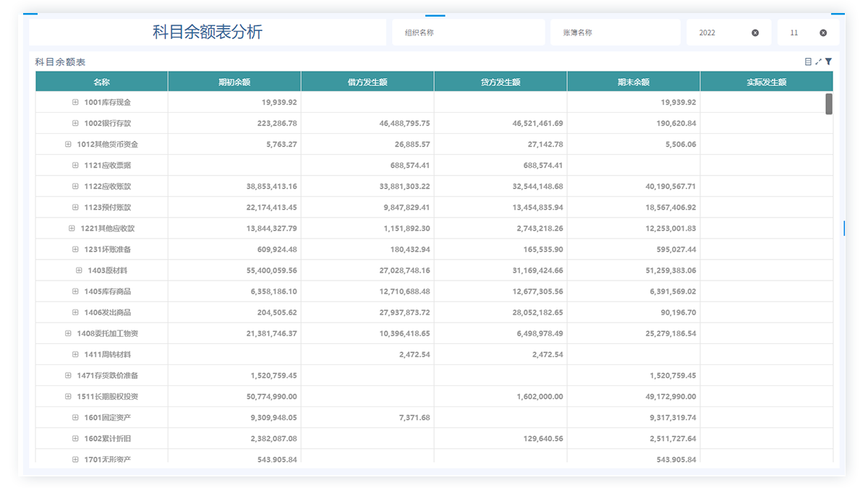The image size is (868, 488).
Task: Select the 期末余额 column header
Action: (634, 82)
